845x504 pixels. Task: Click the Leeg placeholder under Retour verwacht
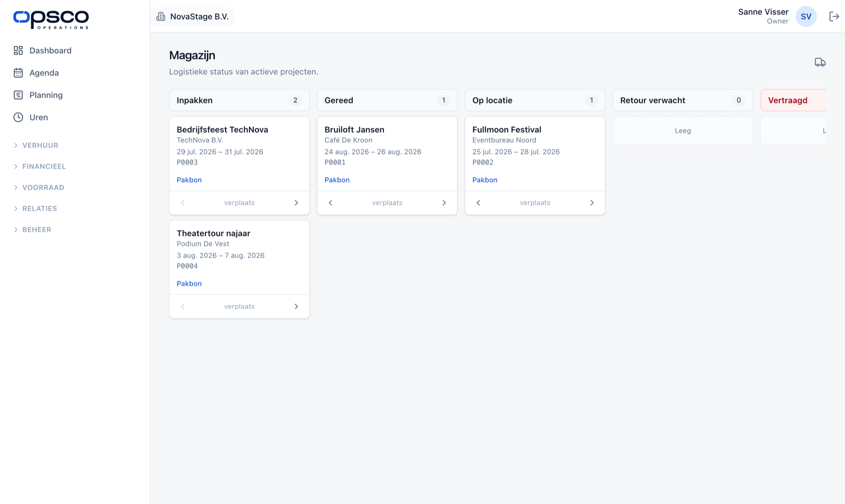pyautogui.click(x=683, y=131)
